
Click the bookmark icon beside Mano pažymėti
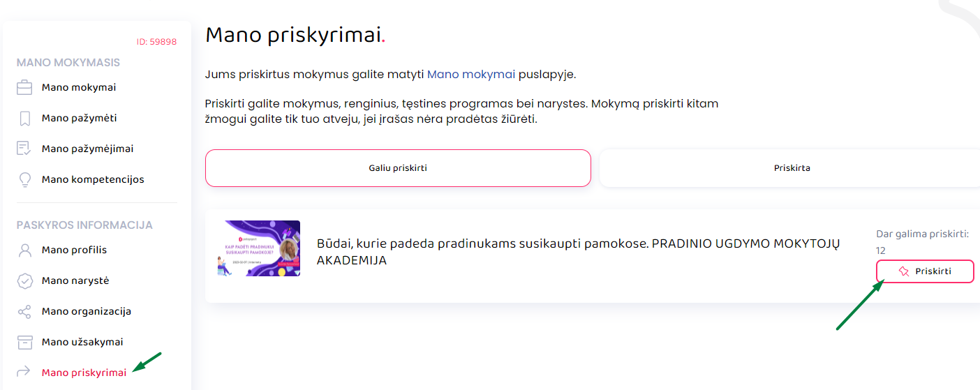pyautogui.click(x=25, y=119)
